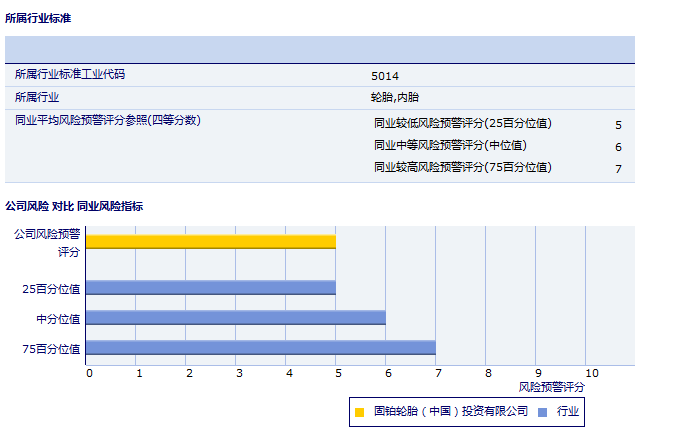
Task: Select the 轮胎,内胎 industry value
Action: click(394, 98)
